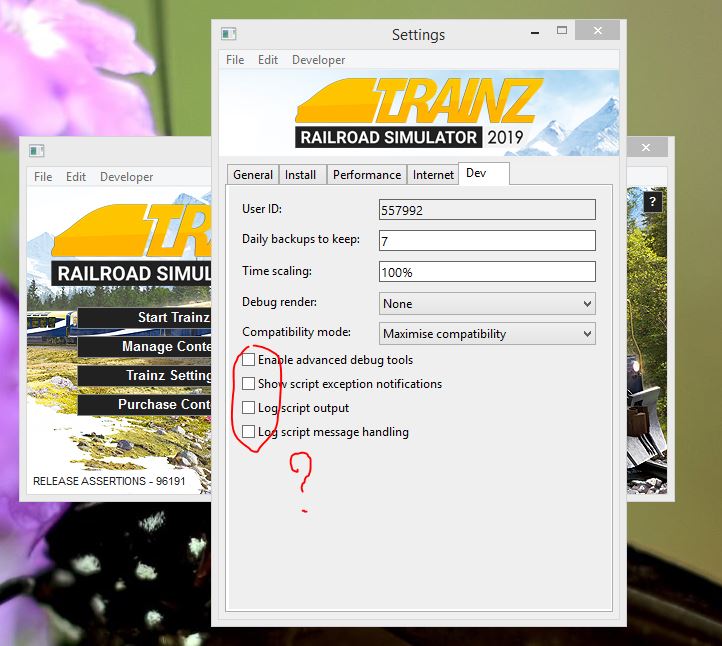Switch to the Internet tab
Viewport: 722px width, 646px height.
(x=433, y=175)
